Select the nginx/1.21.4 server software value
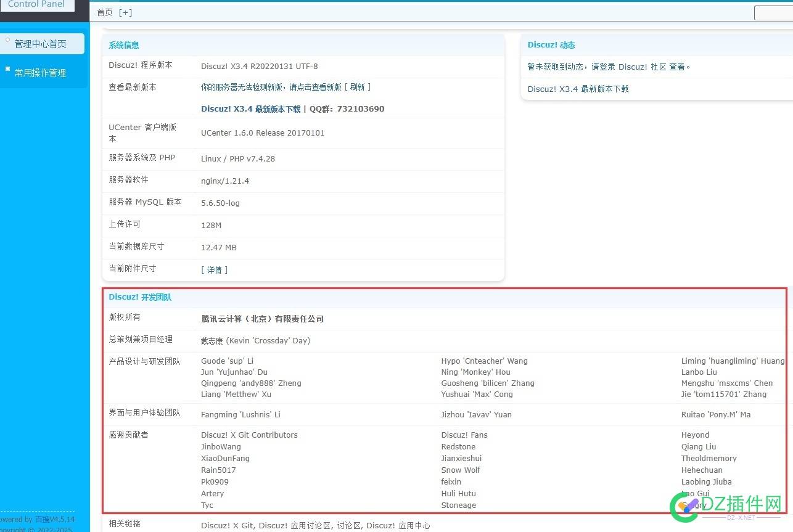The height and width of the screenshot is (532, 793). (x=225, y=181)
